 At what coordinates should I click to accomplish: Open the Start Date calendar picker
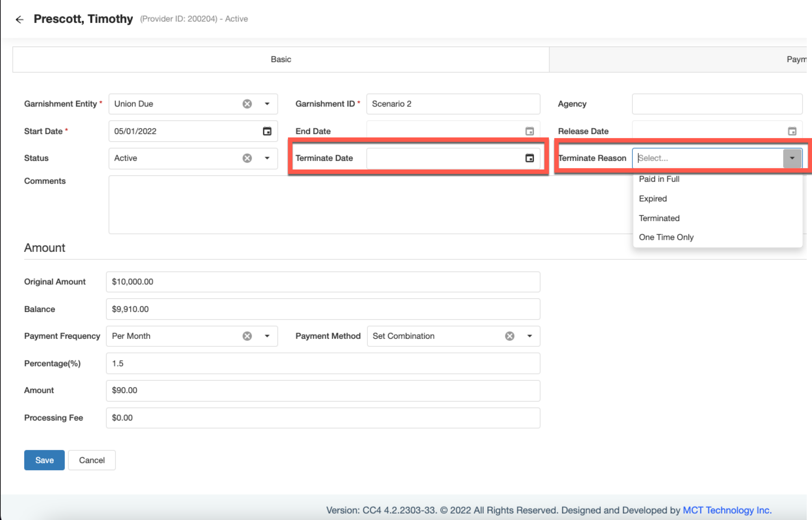267,131
